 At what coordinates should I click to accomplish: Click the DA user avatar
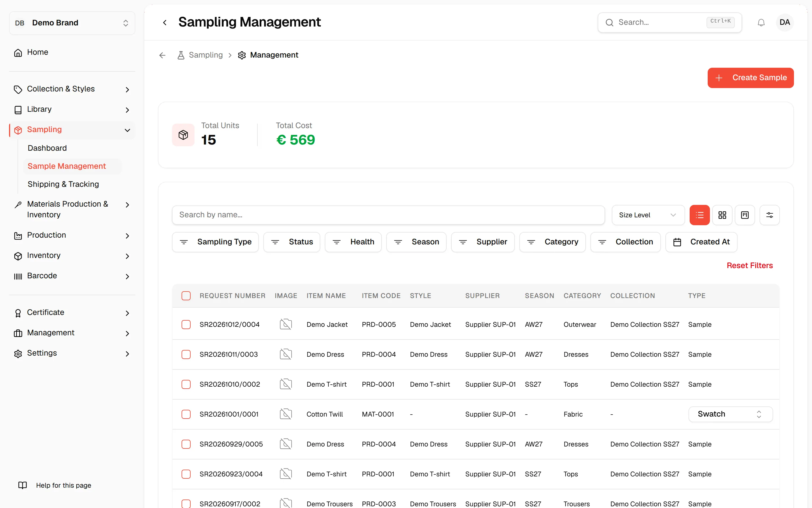click(x=784, y=23)
